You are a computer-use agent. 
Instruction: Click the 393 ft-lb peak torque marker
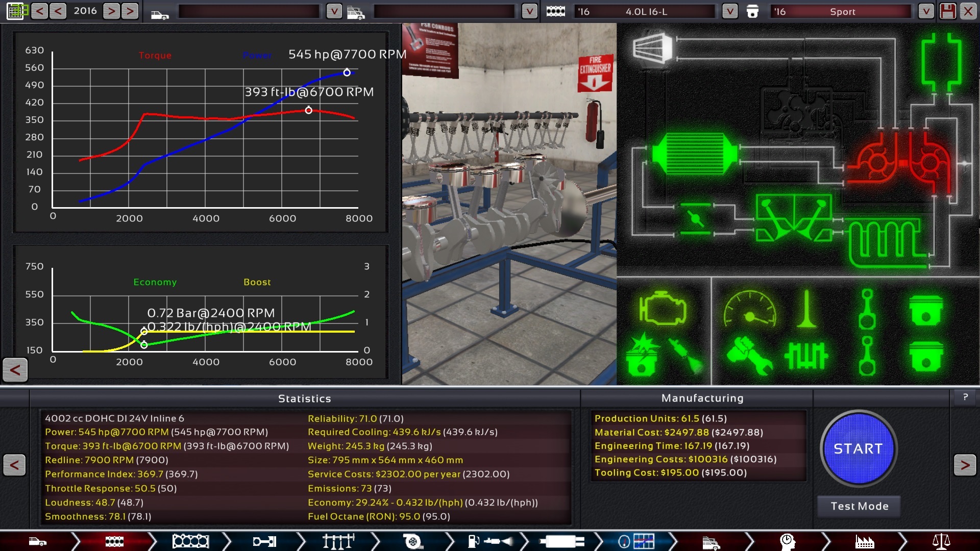pyautogui.click(x=308, y=110)
